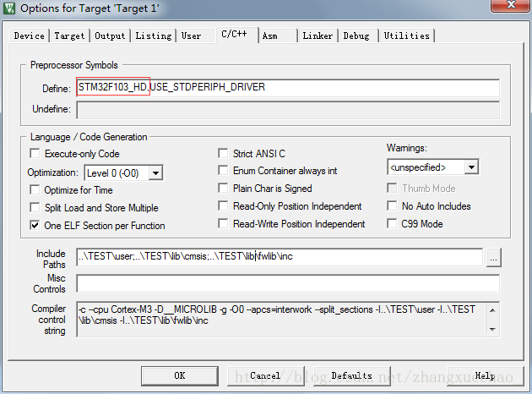Switch to the Device tab
Screen dimensions: 532x394
[x=30, y=36]
